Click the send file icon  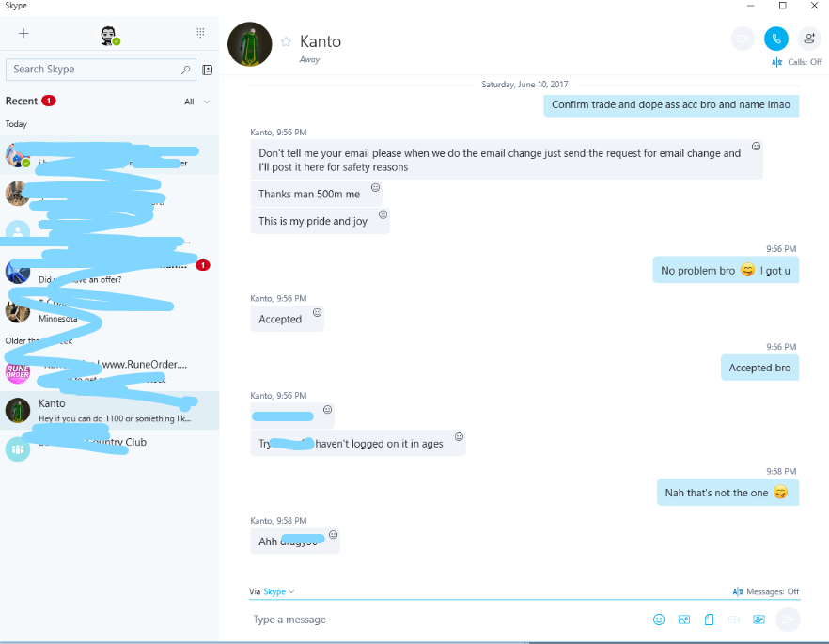click(709, 620)
